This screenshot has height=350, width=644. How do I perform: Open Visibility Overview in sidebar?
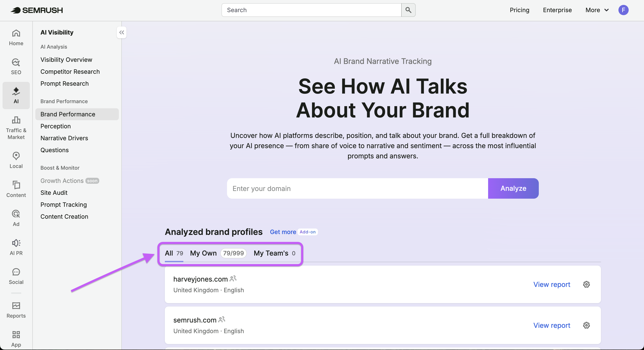coord(66,59)
